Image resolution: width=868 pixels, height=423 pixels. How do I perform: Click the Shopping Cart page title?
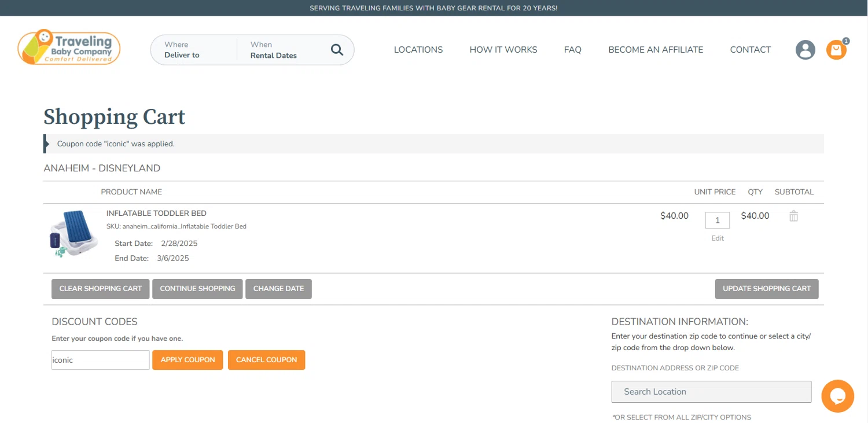115,117
